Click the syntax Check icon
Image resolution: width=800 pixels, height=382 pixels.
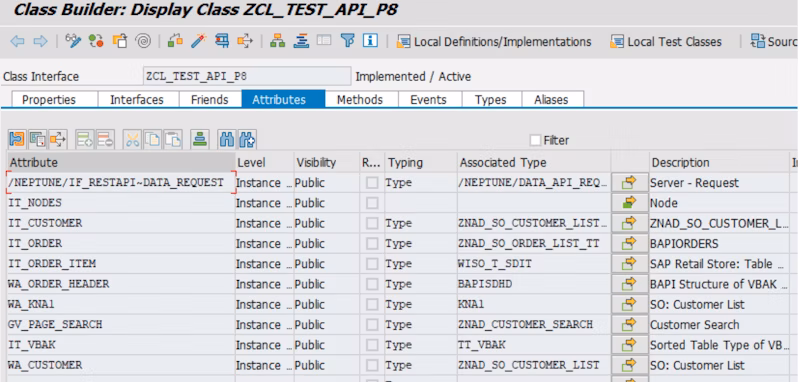[175, 41]
